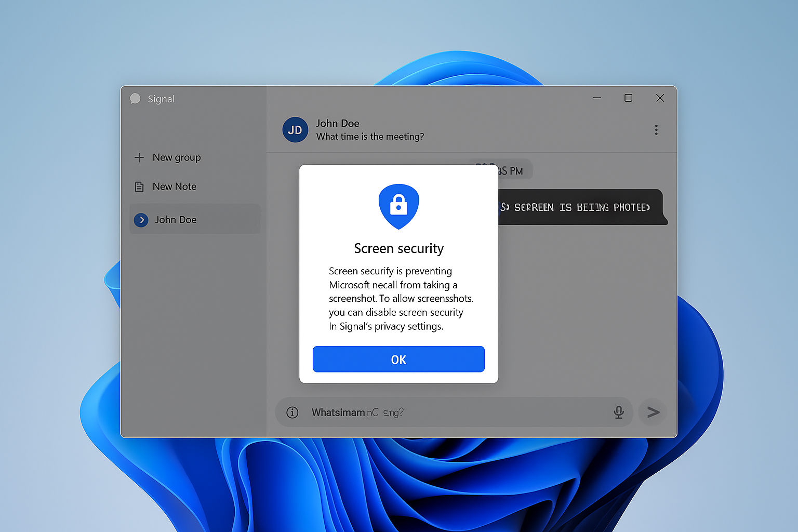Screen dimensions: 798x532
Task: Click the JD avatar in chat header
Action: 295,130
